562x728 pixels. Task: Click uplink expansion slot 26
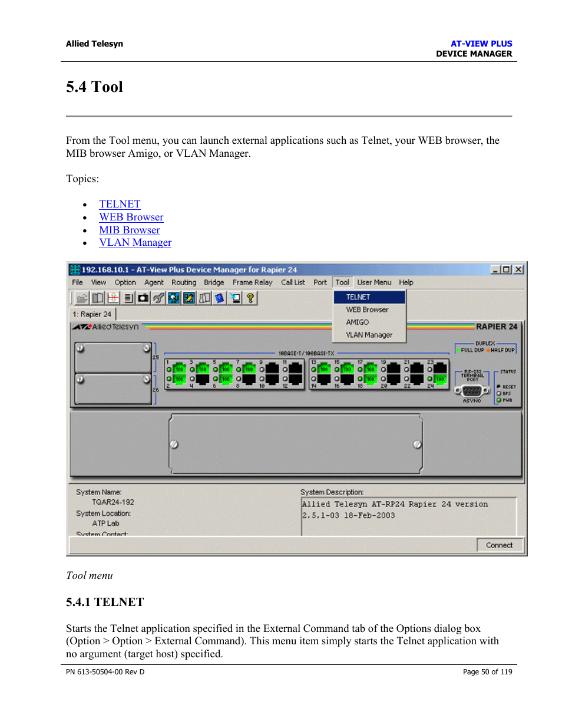(113, 388)
